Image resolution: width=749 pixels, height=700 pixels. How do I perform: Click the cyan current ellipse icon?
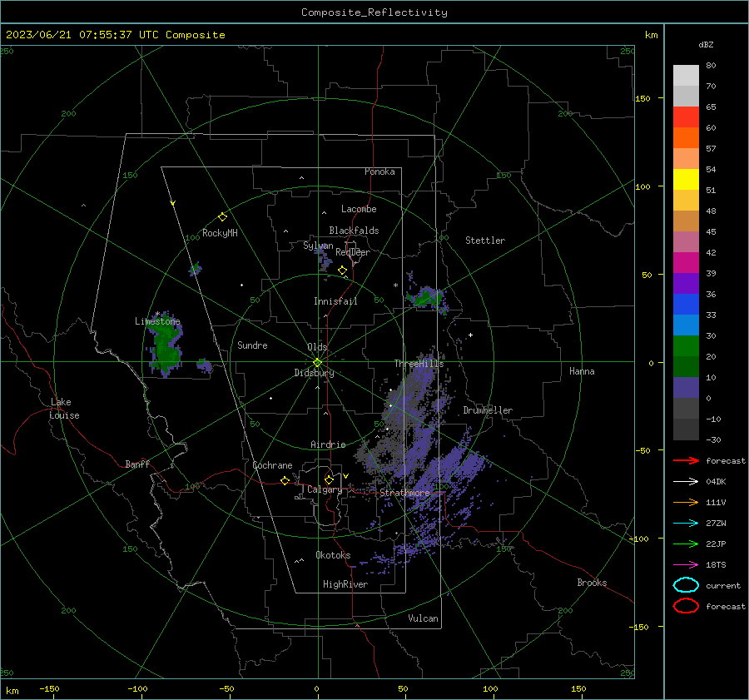click(x=686, y=585)
